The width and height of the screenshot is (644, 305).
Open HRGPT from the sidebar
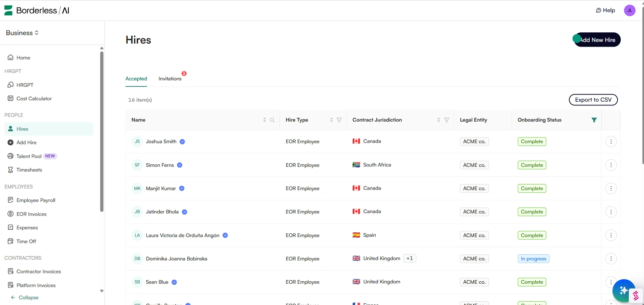(25, 85)
